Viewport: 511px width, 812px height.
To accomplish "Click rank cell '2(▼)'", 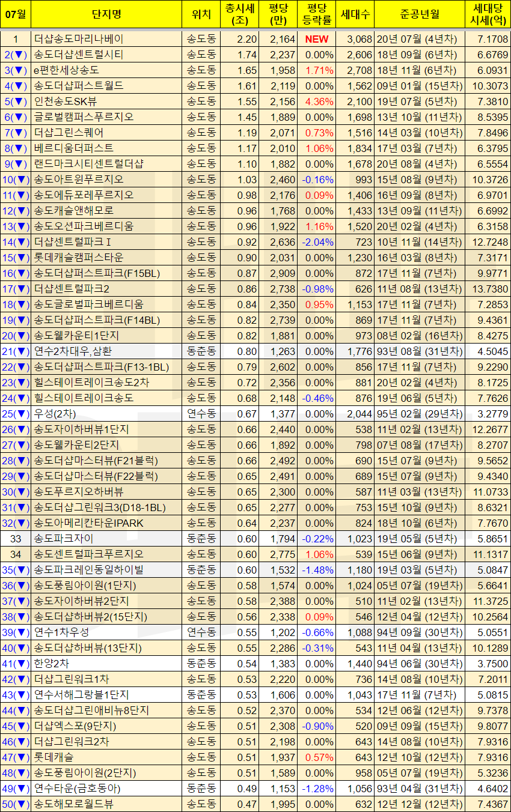I will pos(16,55).
